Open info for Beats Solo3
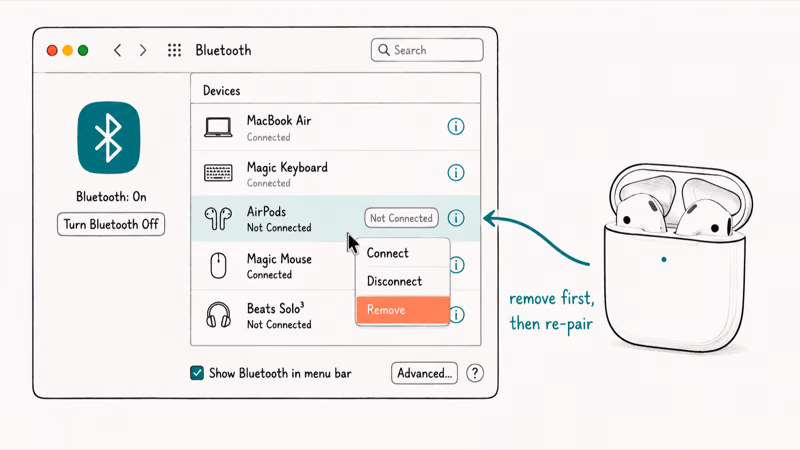The height and width of the screenshot is (450, 800). (x=458, y=314)
